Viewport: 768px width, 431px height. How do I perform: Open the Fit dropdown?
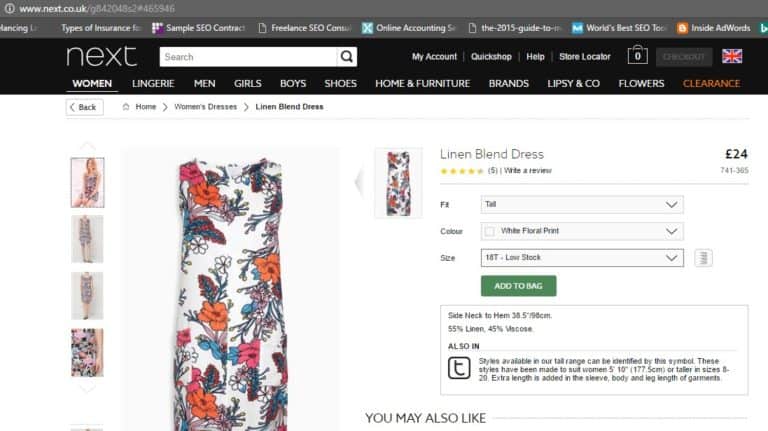tap(582, 205)
